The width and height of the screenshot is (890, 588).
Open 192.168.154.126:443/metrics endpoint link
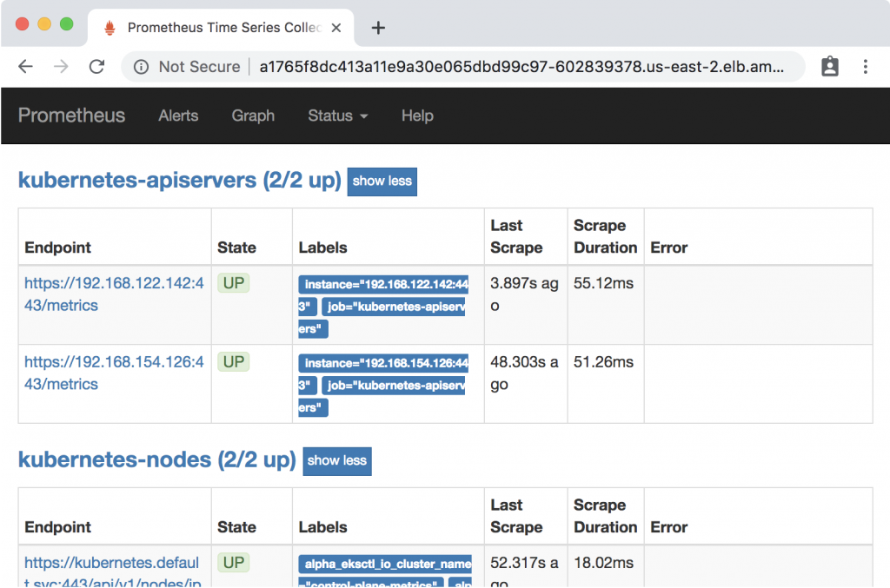coord(114,373)
